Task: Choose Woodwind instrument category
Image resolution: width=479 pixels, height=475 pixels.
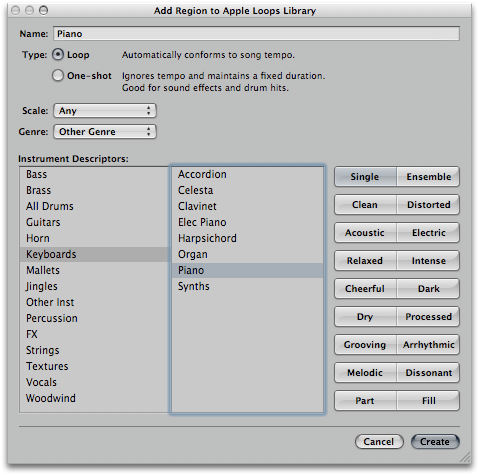Action: [94, 398]
